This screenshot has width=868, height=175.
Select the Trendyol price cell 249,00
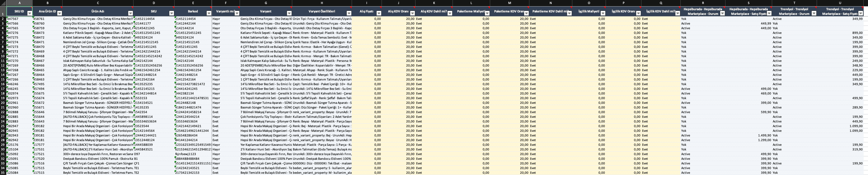(x=840, y=61)
